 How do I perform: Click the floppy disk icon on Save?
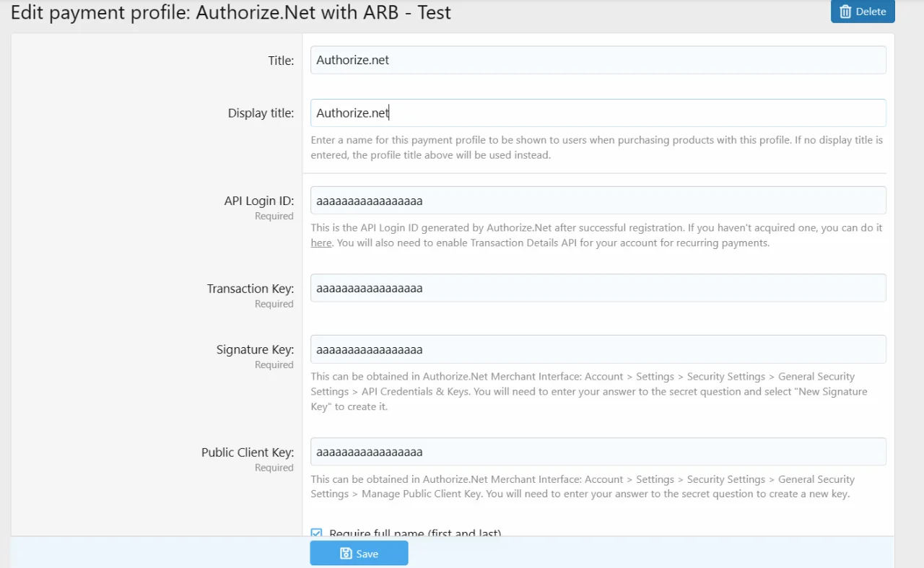pyautogui.click(x=346, y=554)
